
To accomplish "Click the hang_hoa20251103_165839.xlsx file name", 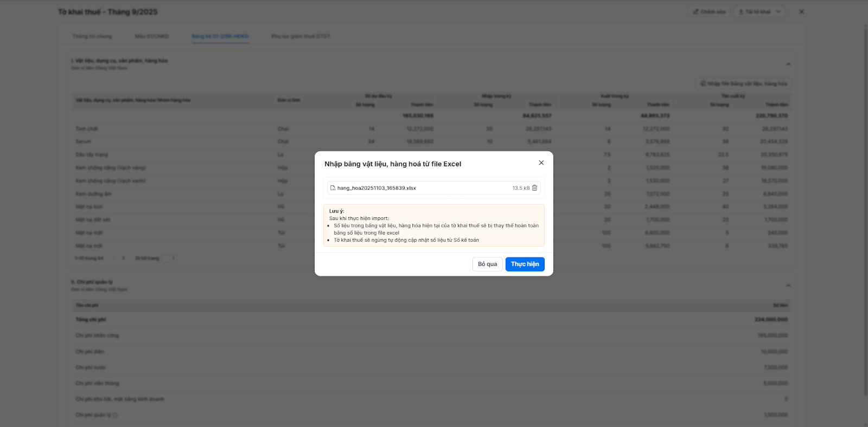I will click(x=376, y=188).
